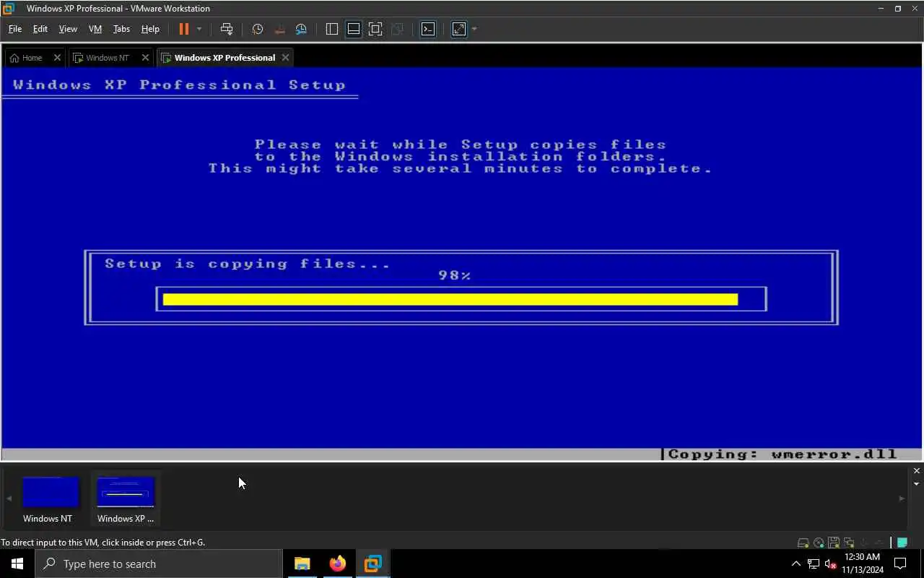Open the notification center
This screenshot has width=924, height=578.
[900, 564]
